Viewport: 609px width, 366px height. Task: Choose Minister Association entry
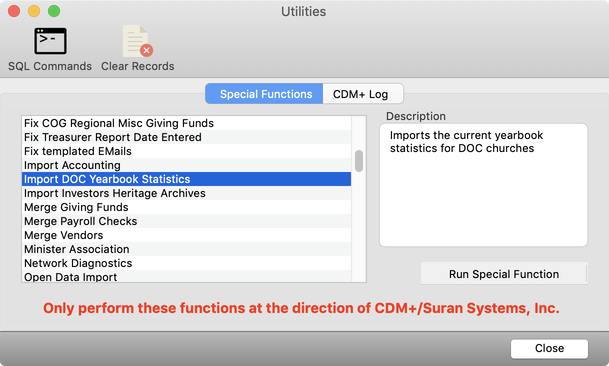point(186,249)
